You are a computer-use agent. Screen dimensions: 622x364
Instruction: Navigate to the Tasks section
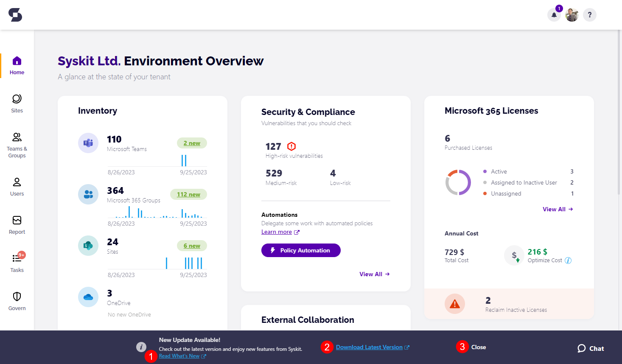(17, 263)
